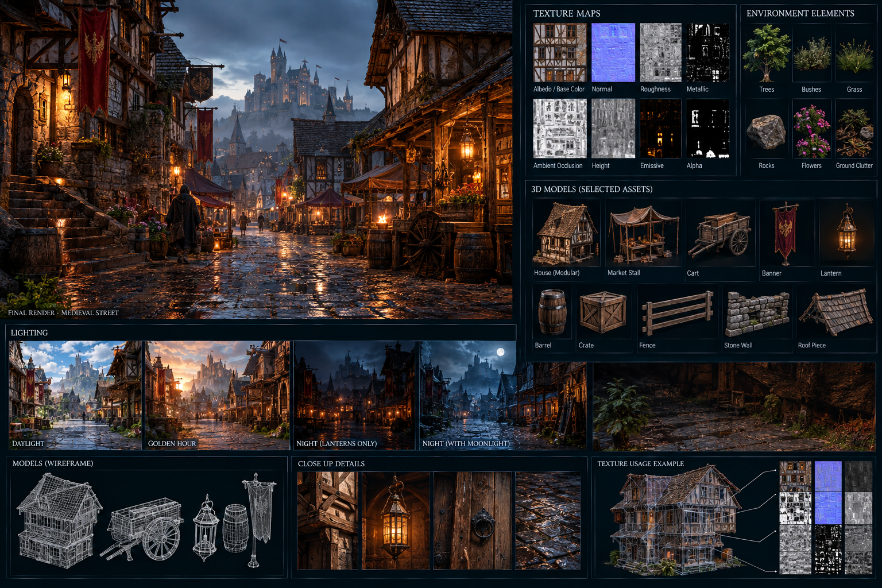Open the Flowers environment element
This screenshot has width=882, height=588.
812,130
